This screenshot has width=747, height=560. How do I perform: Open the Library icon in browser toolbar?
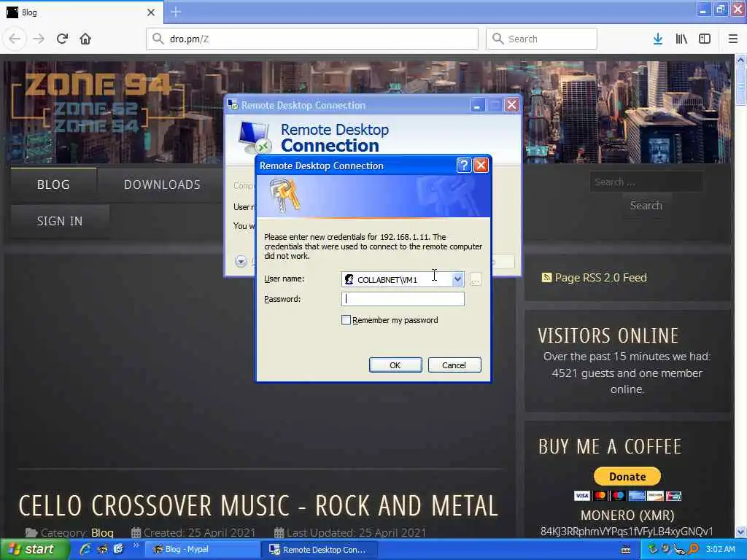681,39
